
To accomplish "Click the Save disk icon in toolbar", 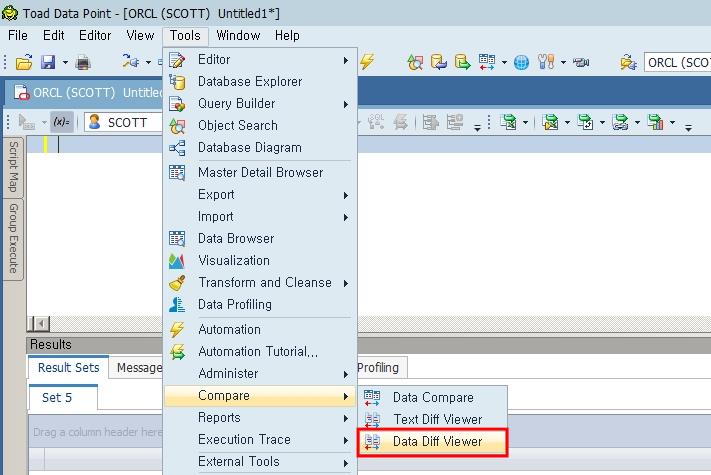I will pos(47,62).
